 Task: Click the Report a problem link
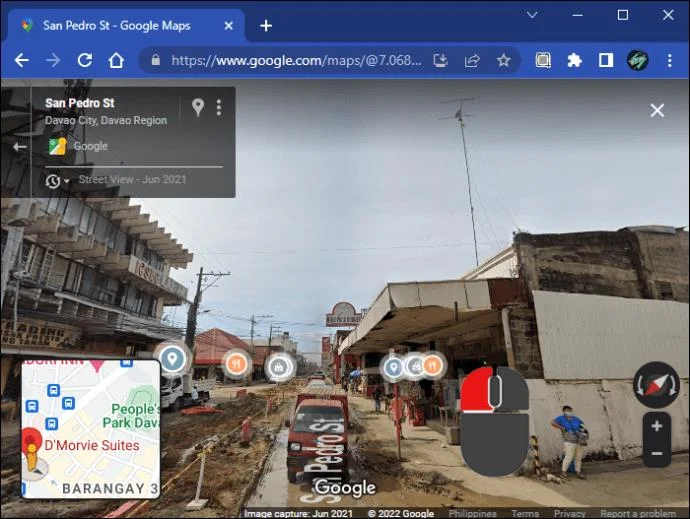(638, 513)
